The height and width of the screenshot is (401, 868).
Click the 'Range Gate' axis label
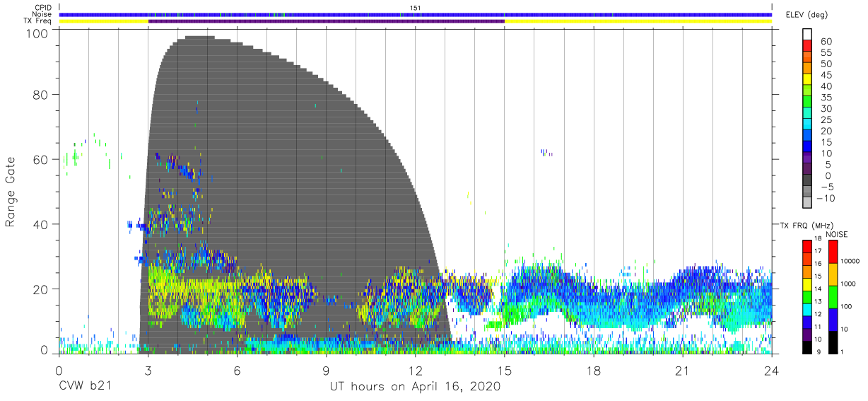(x=11, y=192)
